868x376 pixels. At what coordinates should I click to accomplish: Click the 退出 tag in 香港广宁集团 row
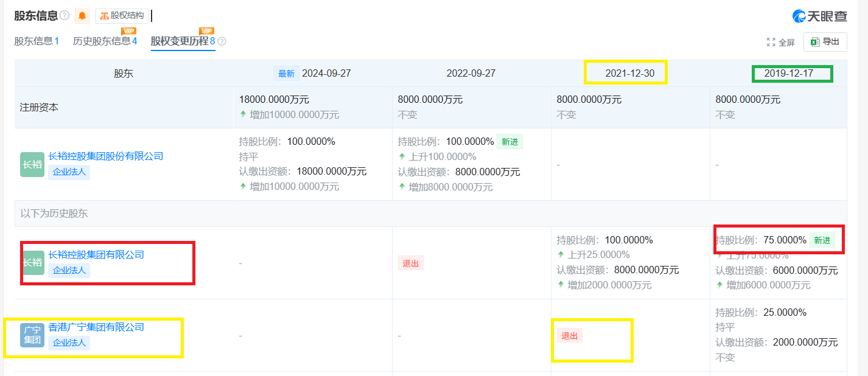point(569,336)
